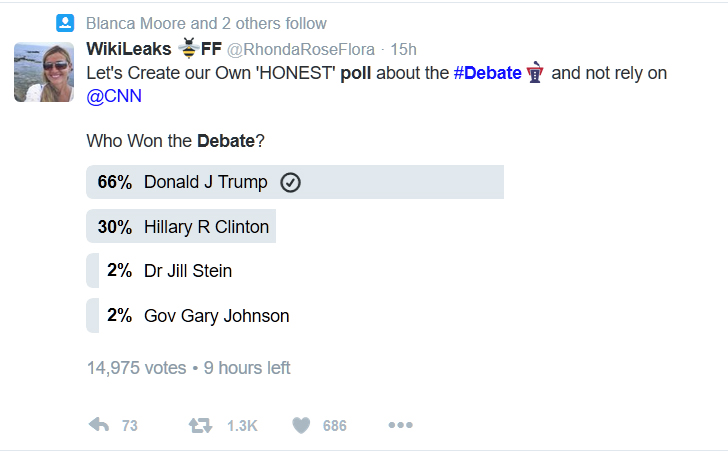Select the Donald J Trump poll option
The width and height of the screenshot is (728, 455).
[x=295, y=182]
